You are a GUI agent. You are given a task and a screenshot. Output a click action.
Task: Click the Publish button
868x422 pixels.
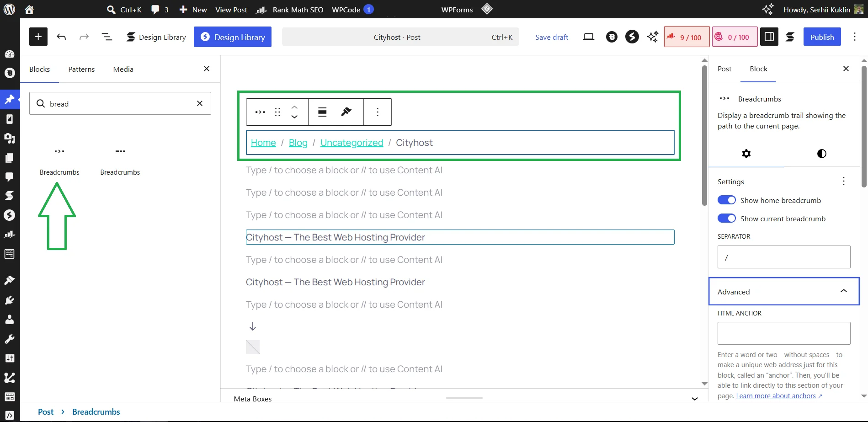pos(822,37)
